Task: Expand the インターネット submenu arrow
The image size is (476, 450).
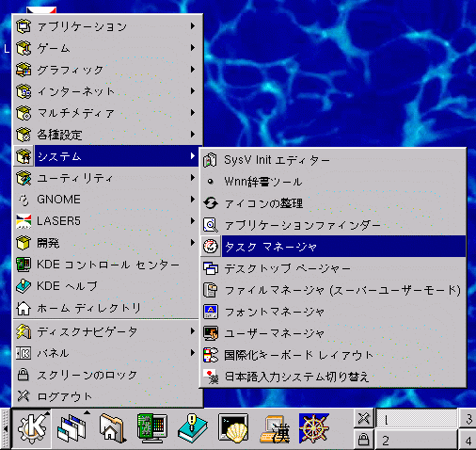Action: point(193,91)
